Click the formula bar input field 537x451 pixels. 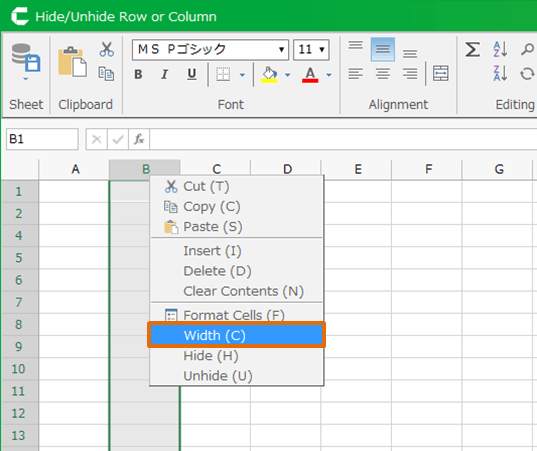[343, 139]
